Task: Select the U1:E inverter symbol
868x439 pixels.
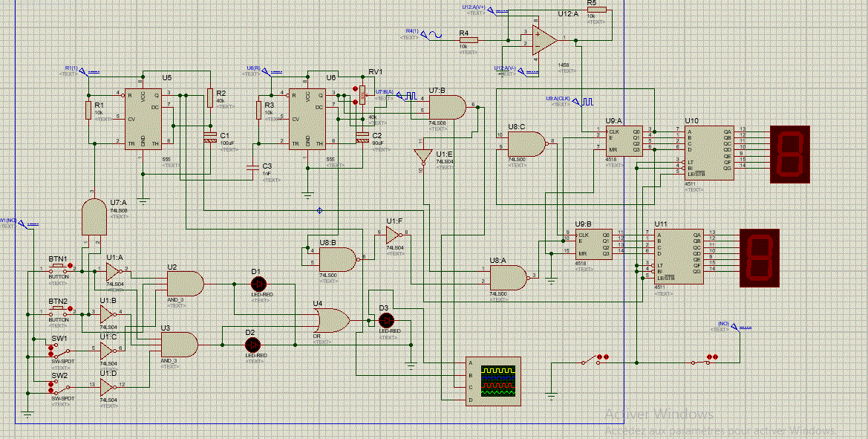Action: (423, 156)
